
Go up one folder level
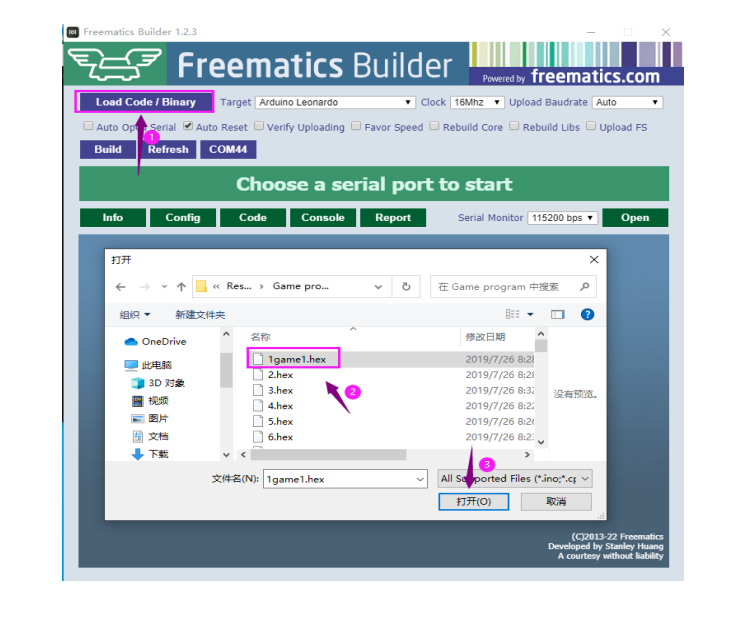tap(181, 287)
